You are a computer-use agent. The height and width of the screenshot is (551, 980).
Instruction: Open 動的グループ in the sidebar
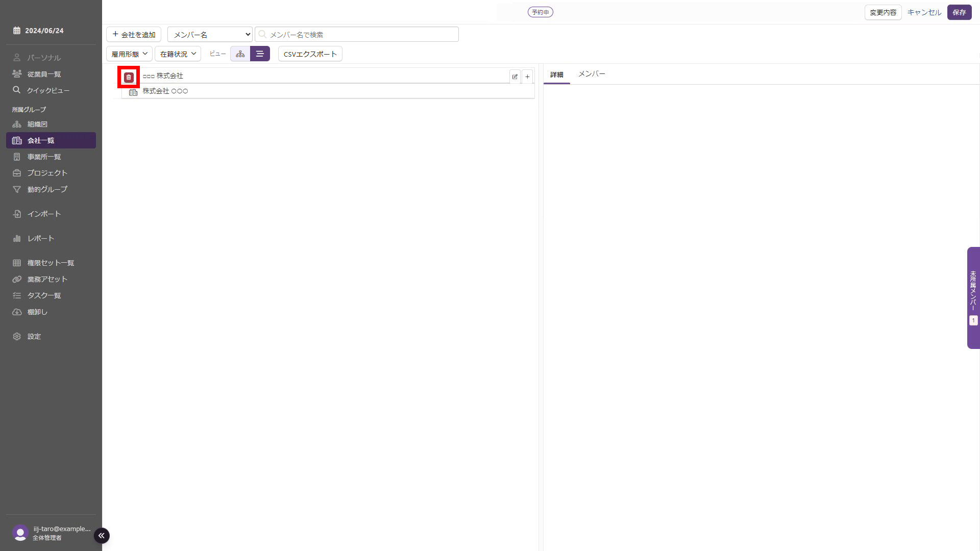(51, 189)
